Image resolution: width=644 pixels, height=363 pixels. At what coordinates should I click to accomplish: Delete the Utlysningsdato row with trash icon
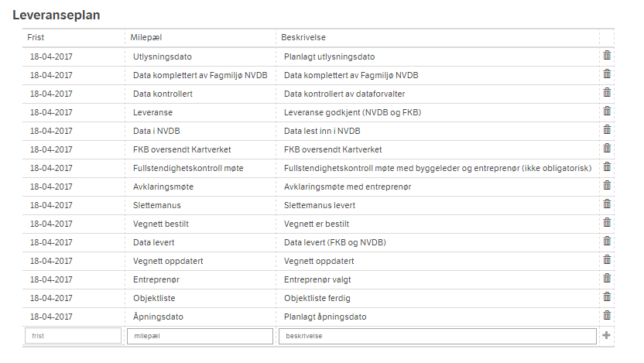pos(607,56)
